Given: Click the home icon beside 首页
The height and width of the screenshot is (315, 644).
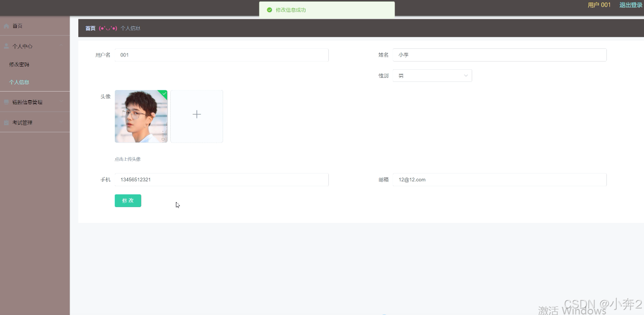Looking at the screenshot, I should (x=6, y=25).
